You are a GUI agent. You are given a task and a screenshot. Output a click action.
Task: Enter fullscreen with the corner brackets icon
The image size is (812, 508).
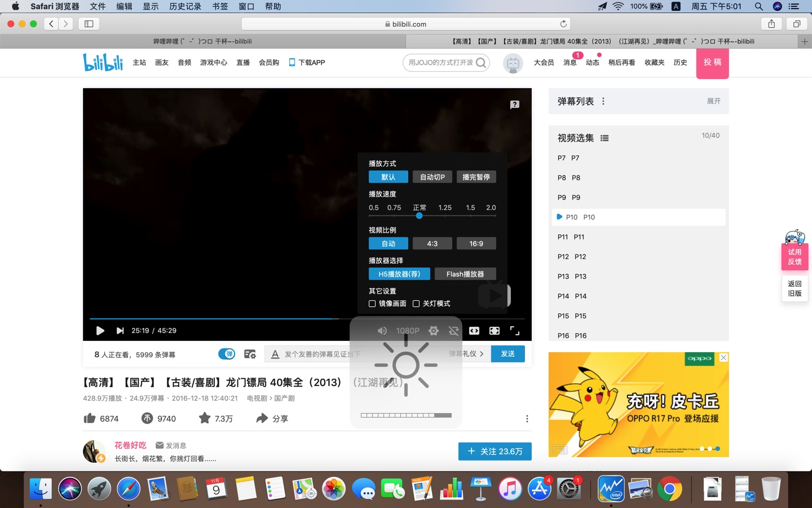coord(515,331)
